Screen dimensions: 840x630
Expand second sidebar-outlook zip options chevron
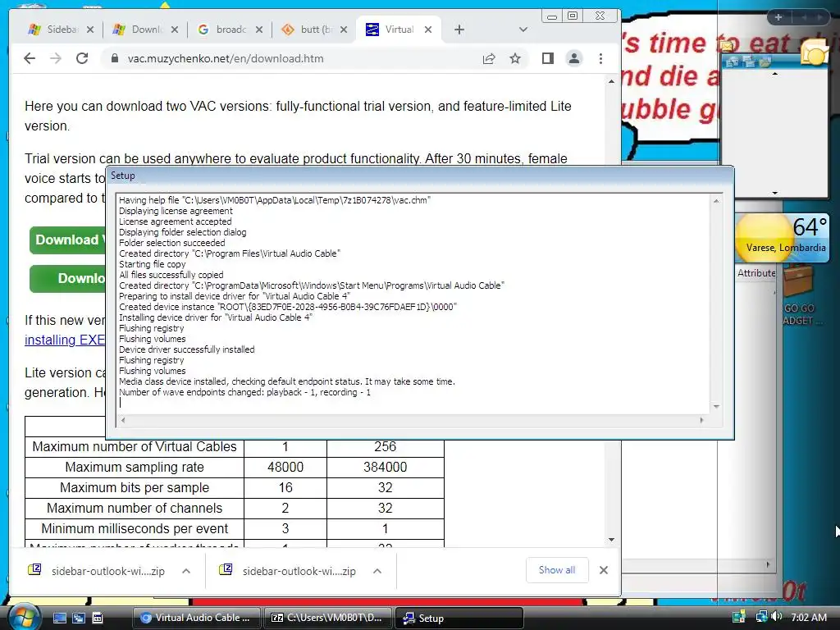pos(377,571)
